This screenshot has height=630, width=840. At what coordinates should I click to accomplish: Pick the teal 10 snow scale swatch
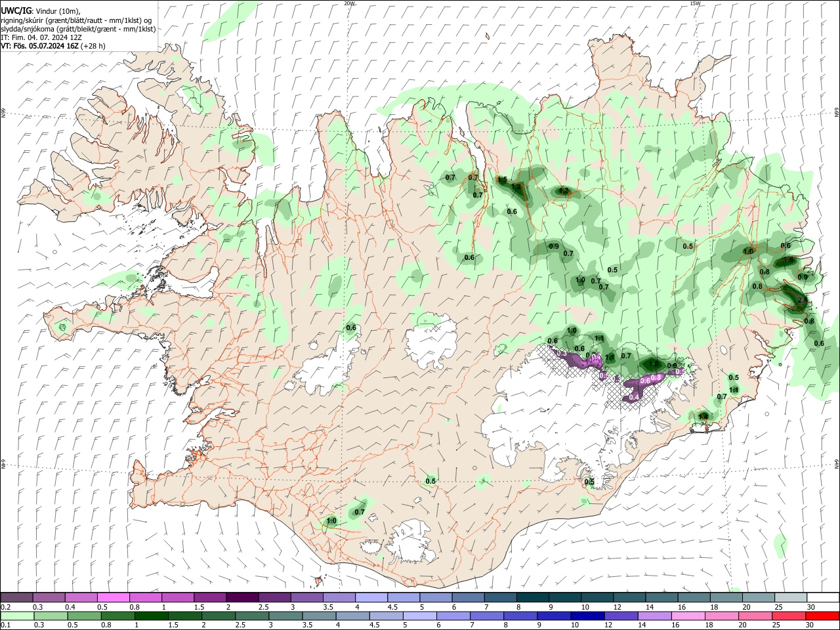point(597,597)
